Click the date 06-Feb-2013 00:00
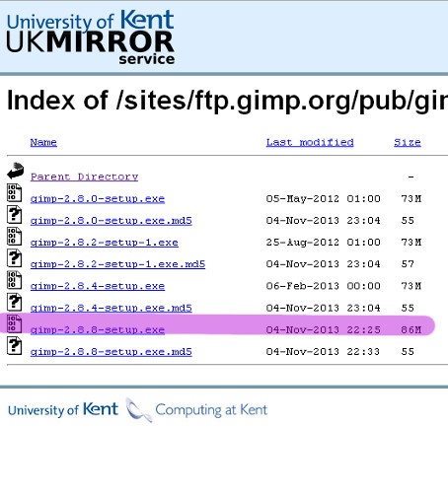Screen dimensions: 448x497 click(324, 286)
